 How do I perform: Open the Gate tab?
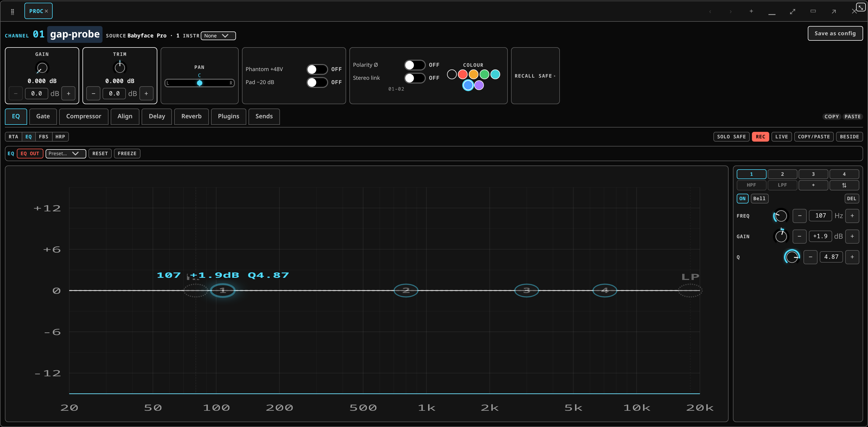(43, 117)
